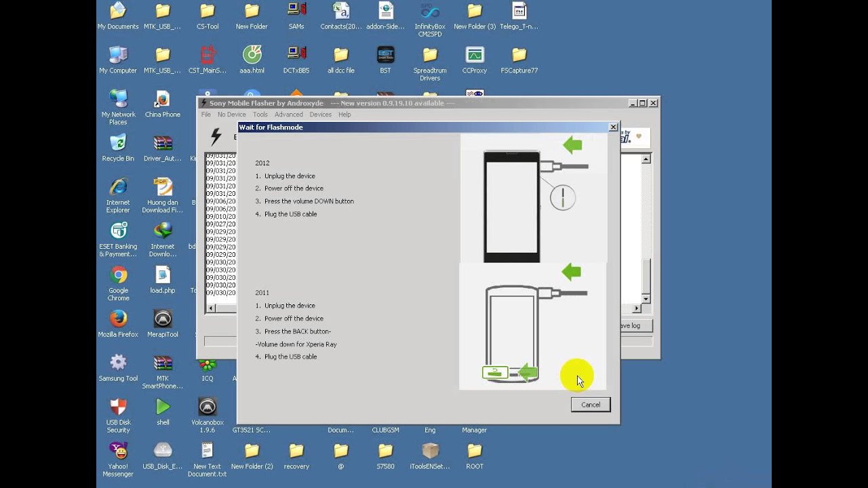Open the Help menu in Flasher
The height and width of the screenshot is (488, 868).
[344, 115]
